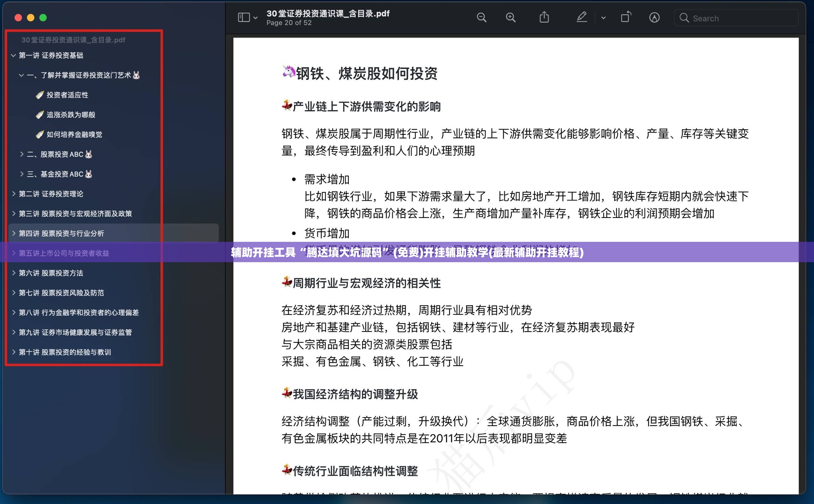The height and width of the screenshot is (504, 814).
Task: Click the Search input field
Action: click(x=736, y=18)
